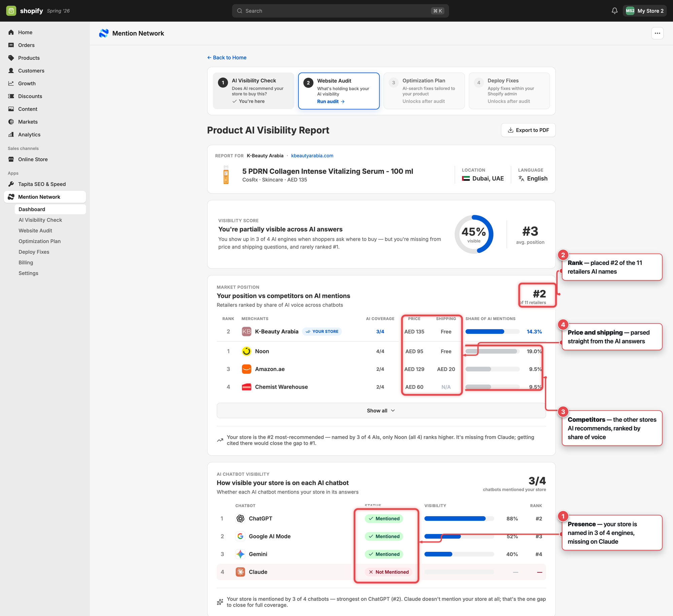
Task: Open Website Audit in sidebar submenu
Action: point(35,231)
